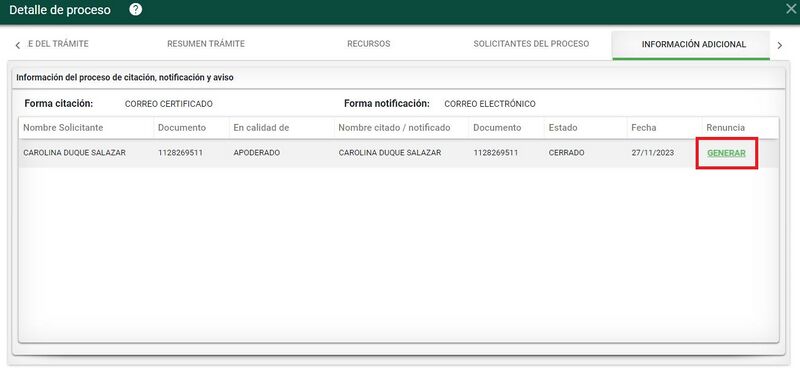Click the Nombre citado / notificado header

[x=394, y=128]
